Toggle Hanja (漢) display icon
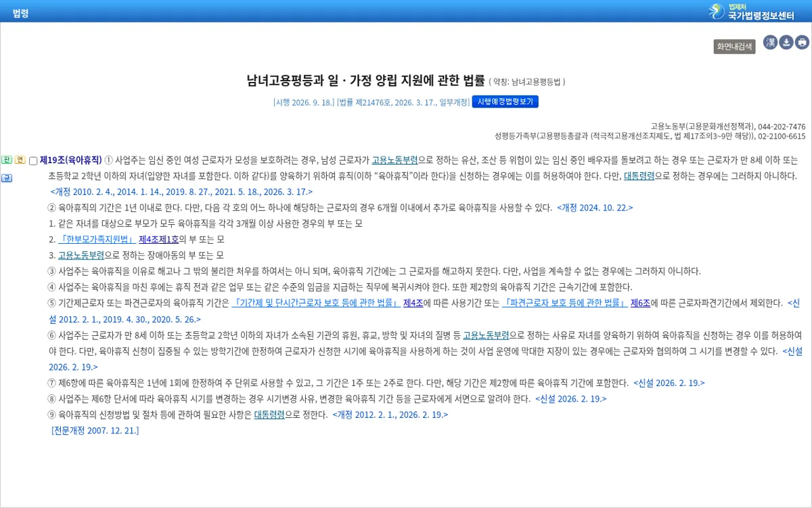This screenshot has height=508, width=812. click(770, 43)
